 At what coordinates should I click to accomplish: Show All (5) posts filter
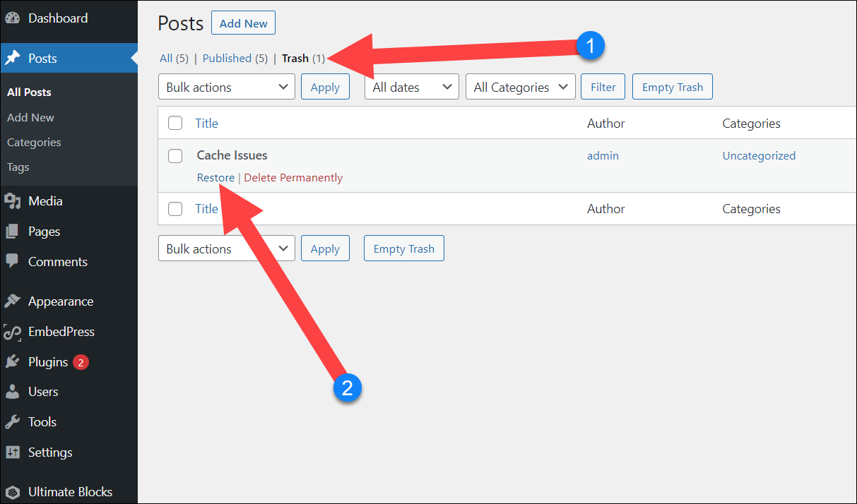point(174,59)
